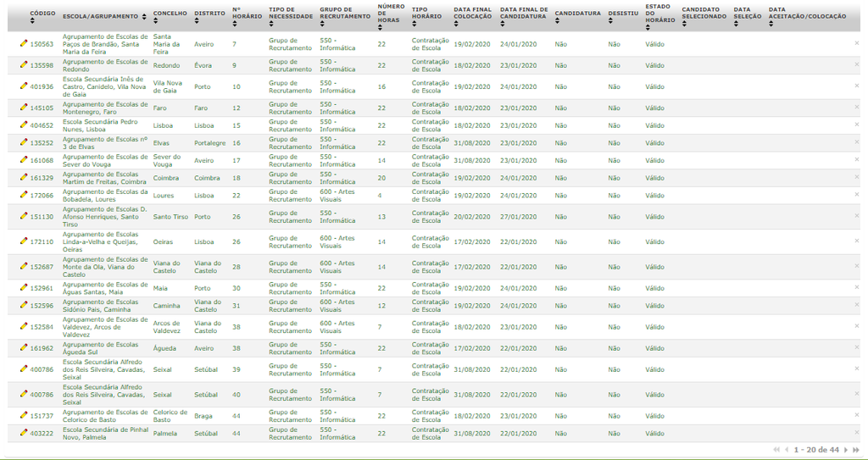
Task: Jump to the last page of results
Action: tap(856, 450)
